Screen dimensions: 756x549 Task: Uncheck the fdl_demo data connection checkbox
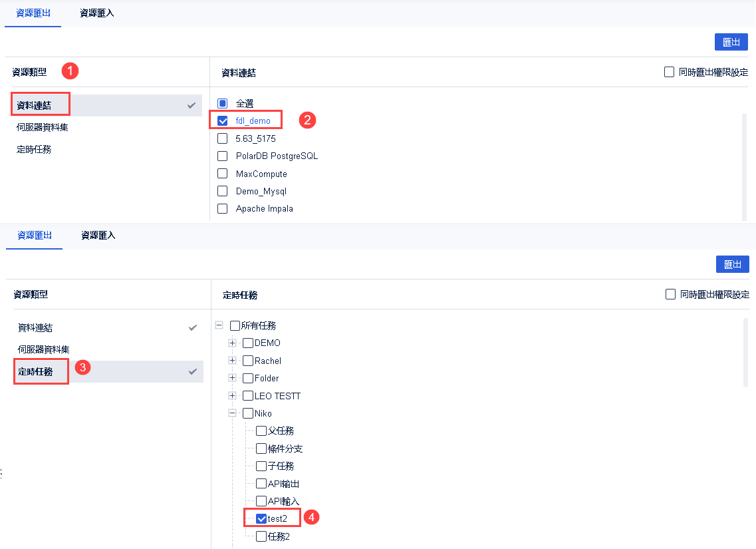(x=223, y=121)
